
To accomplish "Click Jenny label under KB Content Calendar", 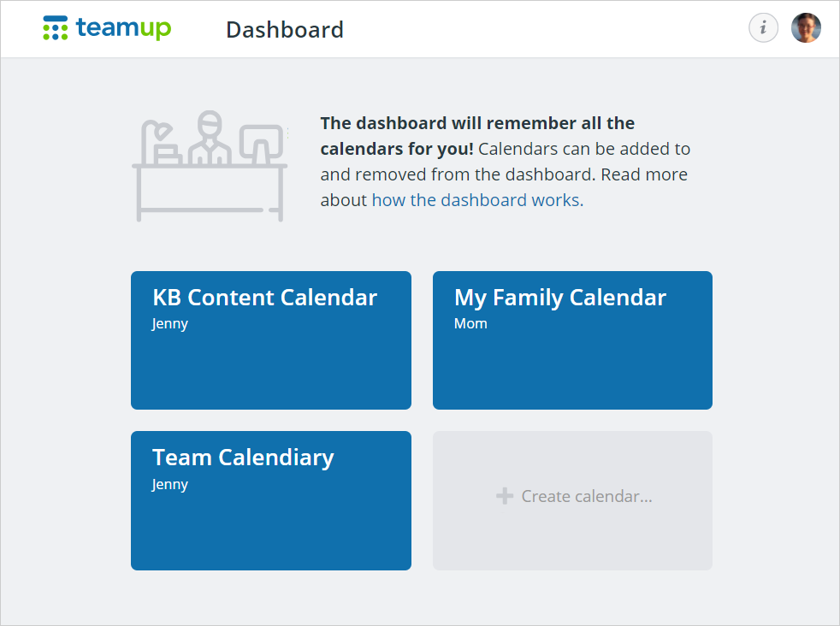I will point(170,324).
